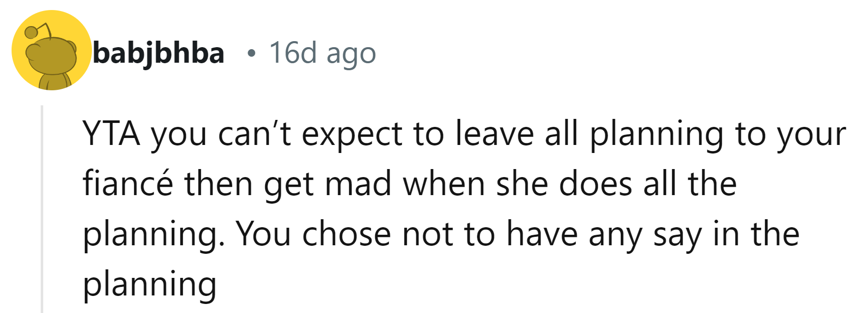
Task: Click the word "then" after fiancé
Action: (x=219, y=184)
